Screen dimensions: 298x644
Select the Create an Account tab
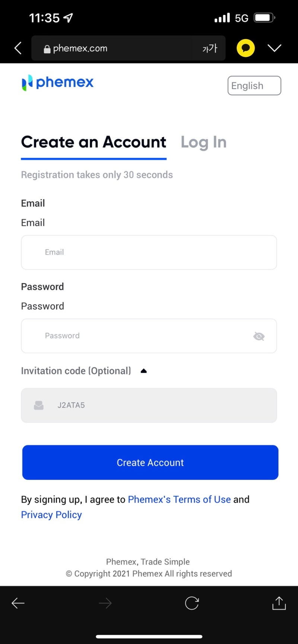pyautogui.click(x=93, y=142)
